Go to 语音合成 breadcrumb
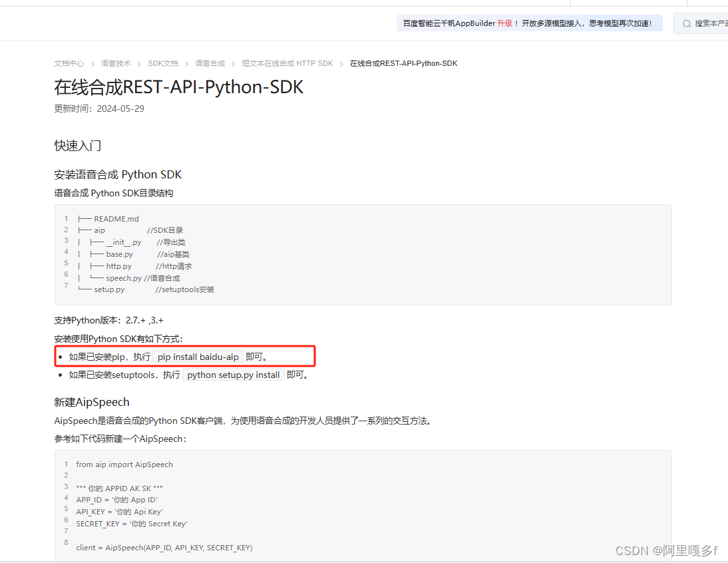Screen dimensions: 728x563 [210, 63]
